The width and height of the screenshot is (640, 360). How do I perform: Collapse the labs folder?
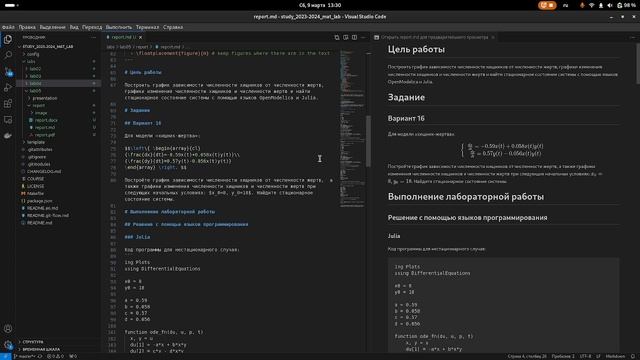(x=31, y=61)
